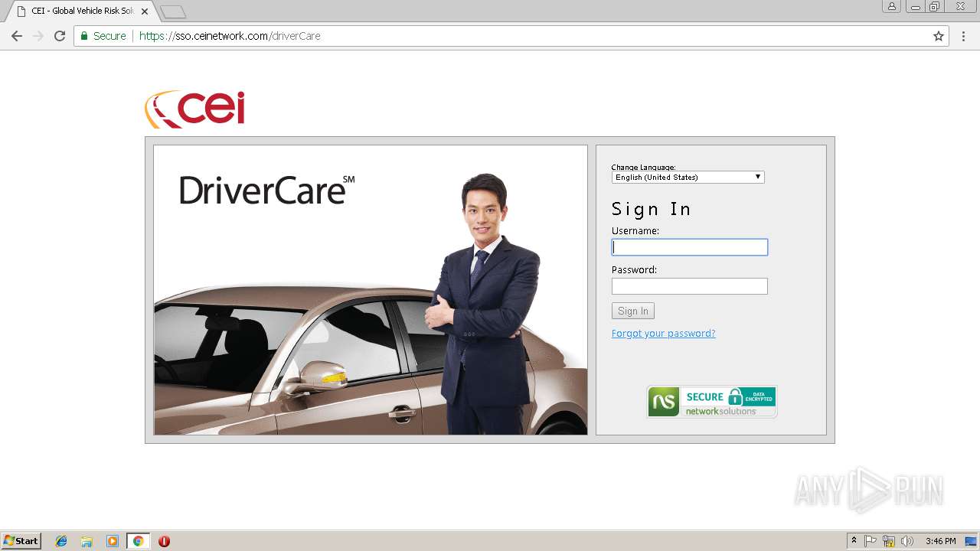Click the DriverCare banner image
The width and height of the screenshot is (980, 551).
point(371,290)
